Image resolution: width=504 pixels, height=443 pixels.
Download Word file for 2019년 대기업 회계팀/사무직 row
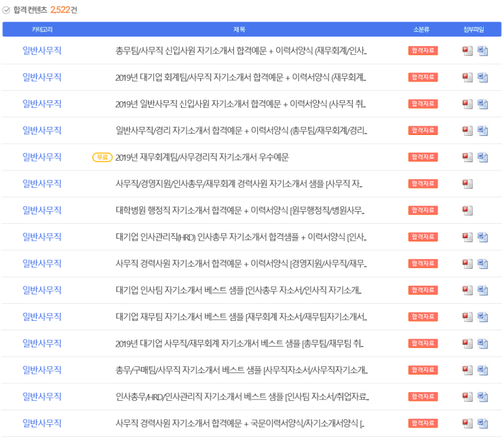(x=482, y=77)
